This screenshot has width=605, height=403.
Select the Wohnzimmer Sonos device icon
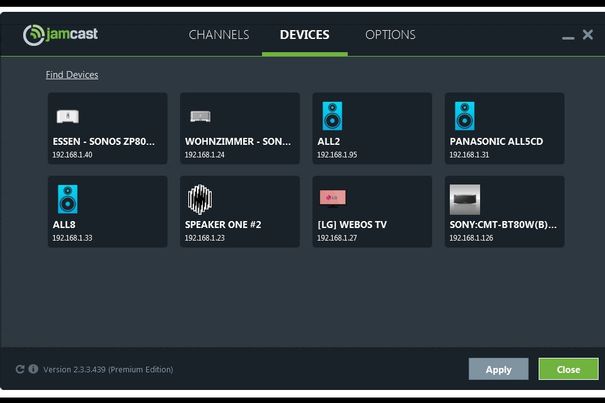[x=200, y=116]
